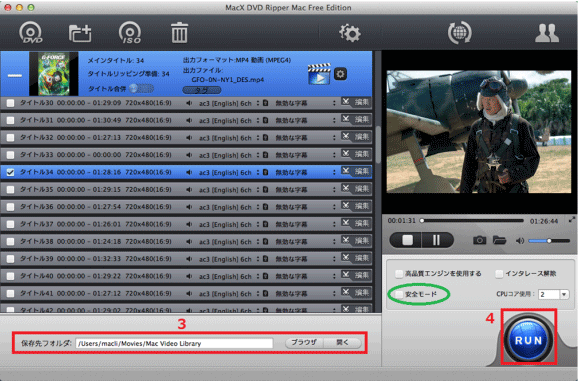Screen dimensions: 579x381
Task: Pause the preview playback
Action: point(436,240)
